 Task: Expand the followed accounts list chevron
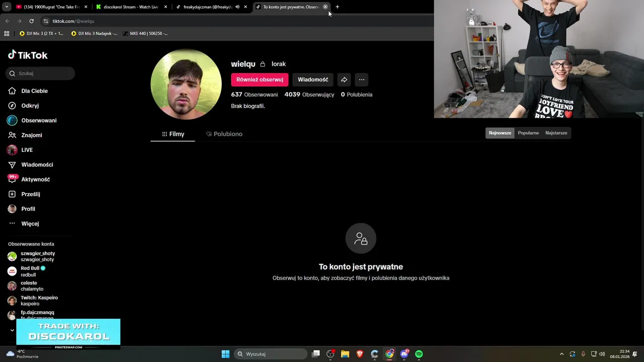point(12,330)
